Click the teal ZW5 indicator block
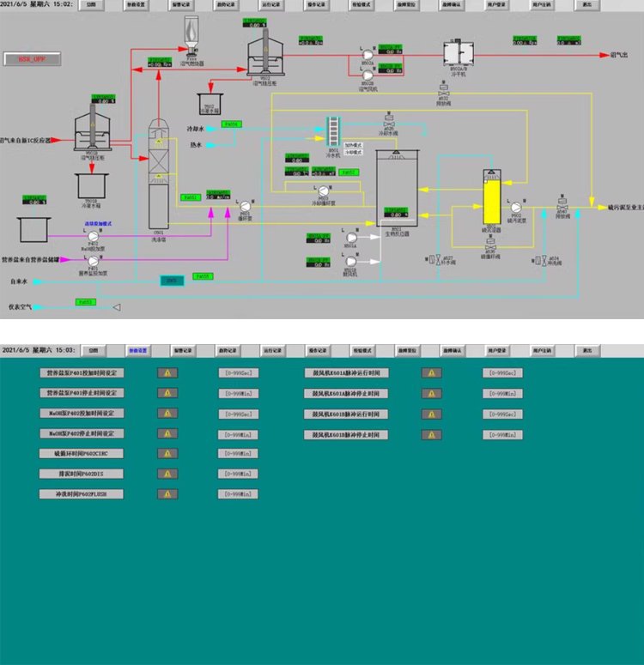 point(171,279)
